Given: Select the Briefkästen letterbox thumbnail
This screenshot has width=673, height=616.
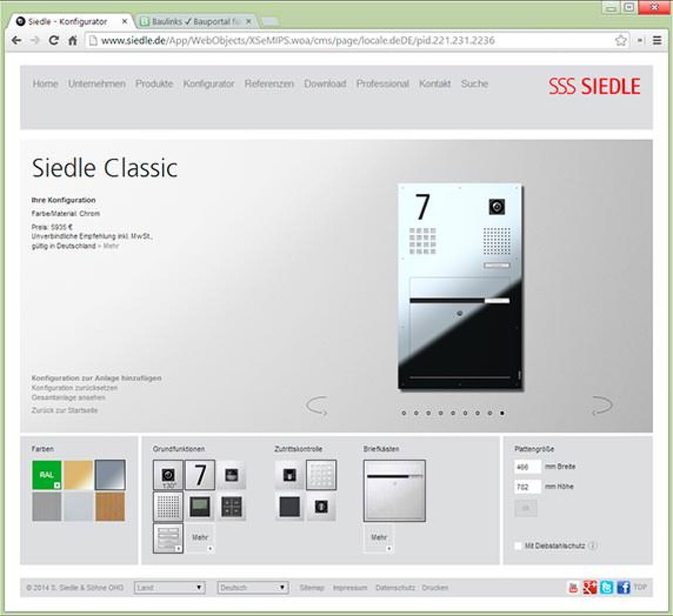Looking at the screenshot, I should pos(395,491).
